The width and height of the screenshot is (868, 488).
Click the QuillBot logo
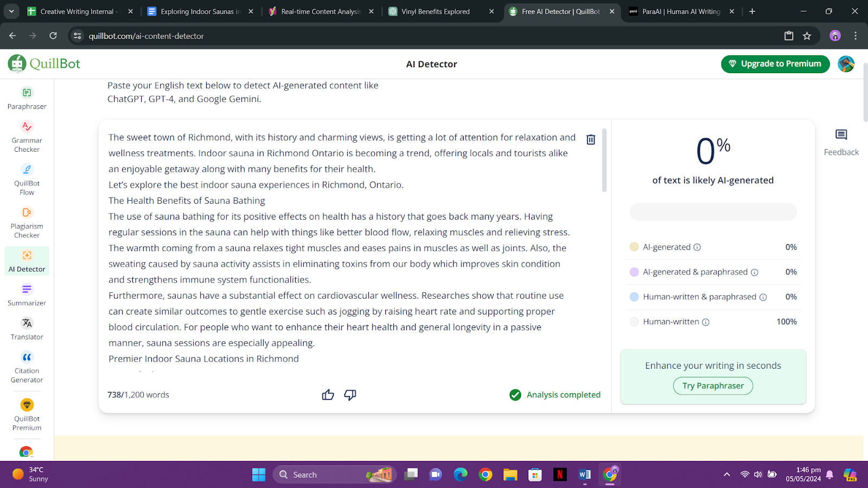tap(44, 63)
